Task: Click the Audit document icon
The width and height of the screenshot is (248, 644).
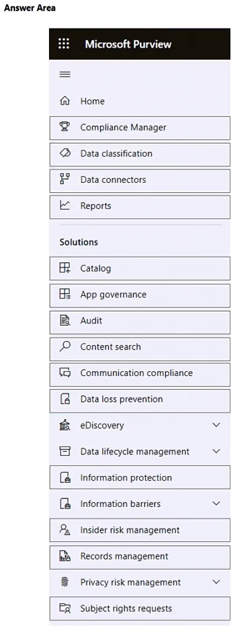Action: [x=65, y=320]
